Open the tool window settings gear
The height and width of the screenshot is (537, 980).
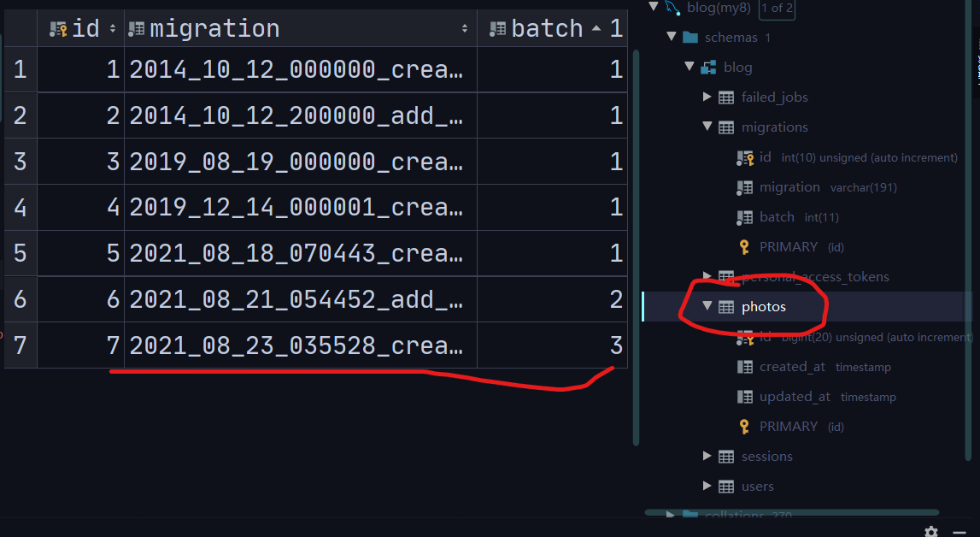click(x=931, y=531)
